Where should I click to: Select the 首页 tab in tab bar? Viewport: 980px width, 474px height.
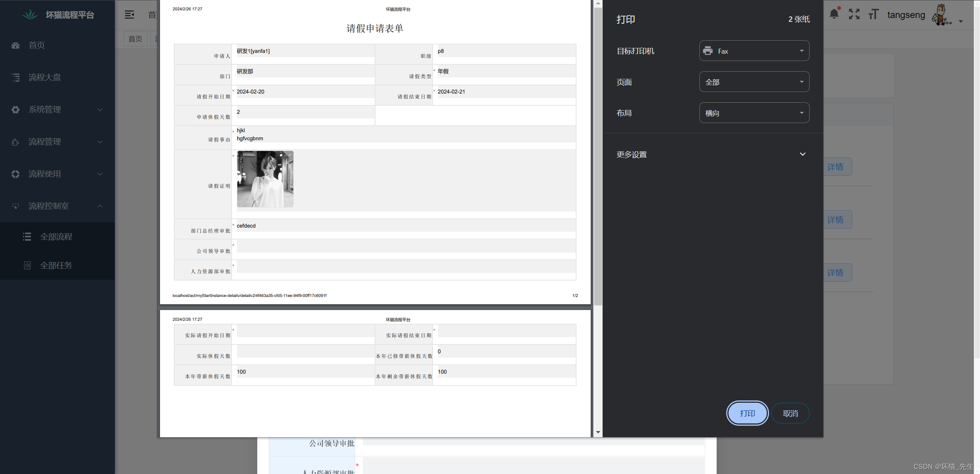tap(135, 39)
